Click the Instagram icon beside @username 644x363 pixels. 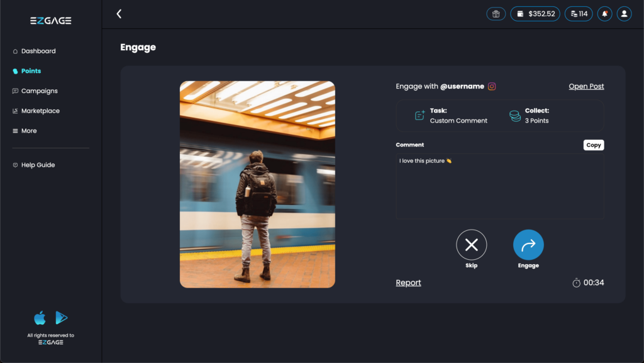click(x=492, y=86)
